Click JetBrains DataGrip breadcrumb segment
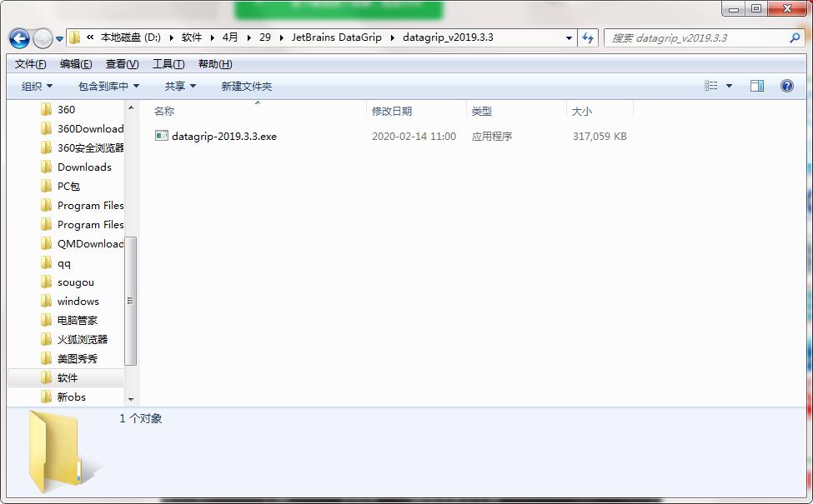 tap(337, 37)
